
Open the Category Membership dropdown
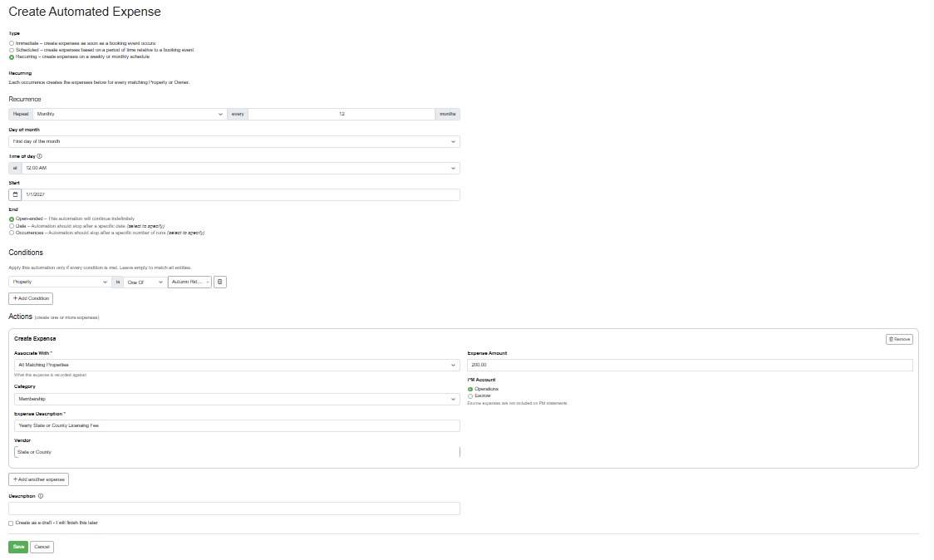[237, 399]
